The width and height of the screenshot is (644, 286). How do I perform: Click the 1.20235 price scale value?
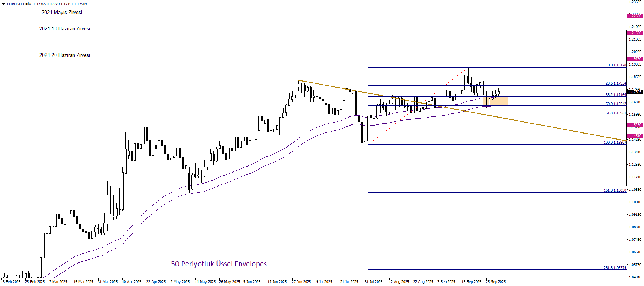[x=635, y=52]
